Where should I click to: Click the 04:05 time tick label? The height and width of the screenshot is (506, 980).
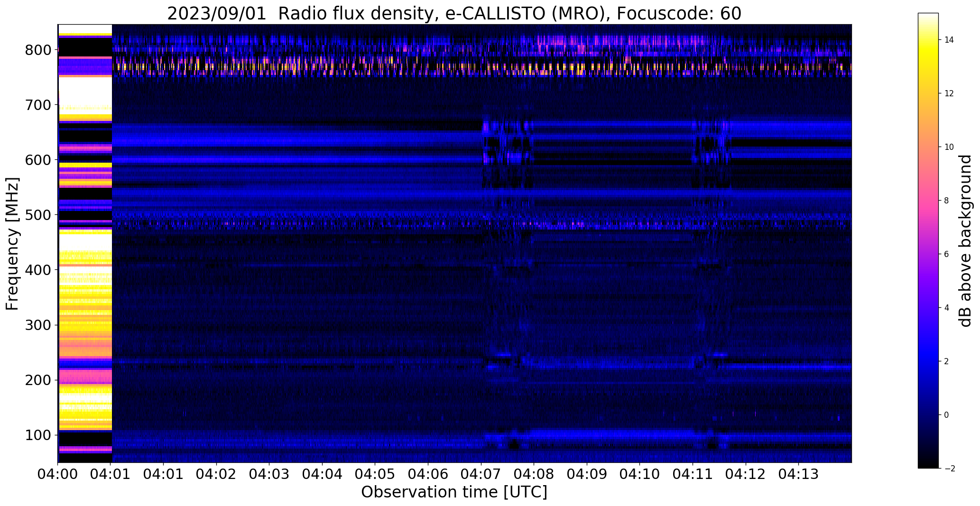pyautogui.click(x=375, y=474)
